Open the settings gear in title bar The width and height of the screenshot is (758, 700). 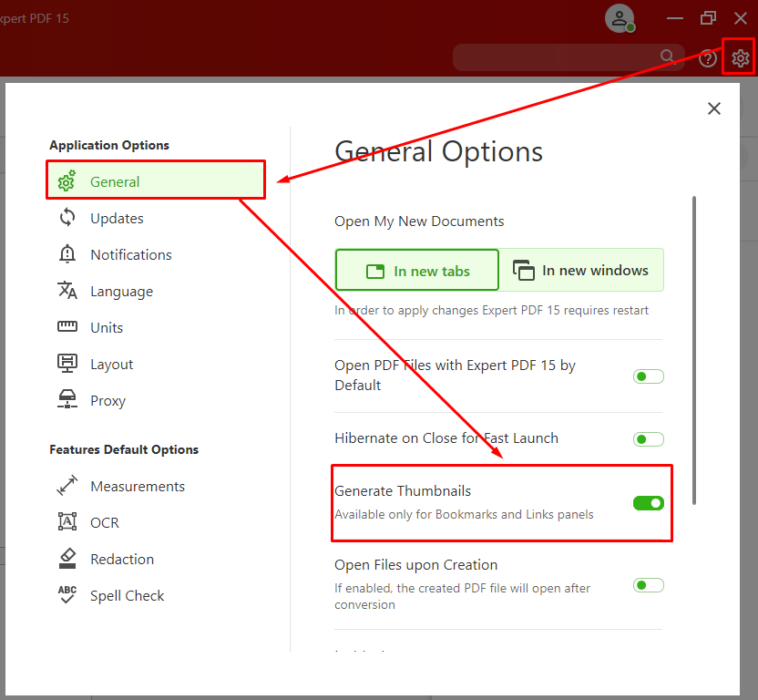(740, 58)
